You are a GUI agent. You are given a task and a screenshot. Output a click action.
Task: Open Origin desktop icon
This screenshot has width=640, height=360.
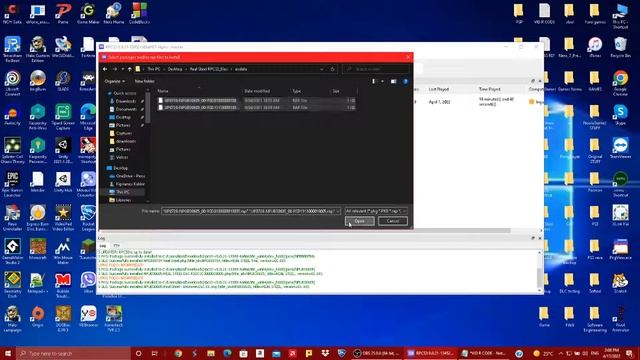coord(38,317)
